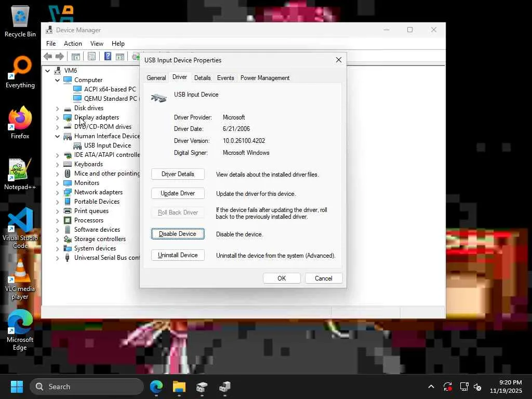Click the taskbar Search box

(x=87, y=387)
